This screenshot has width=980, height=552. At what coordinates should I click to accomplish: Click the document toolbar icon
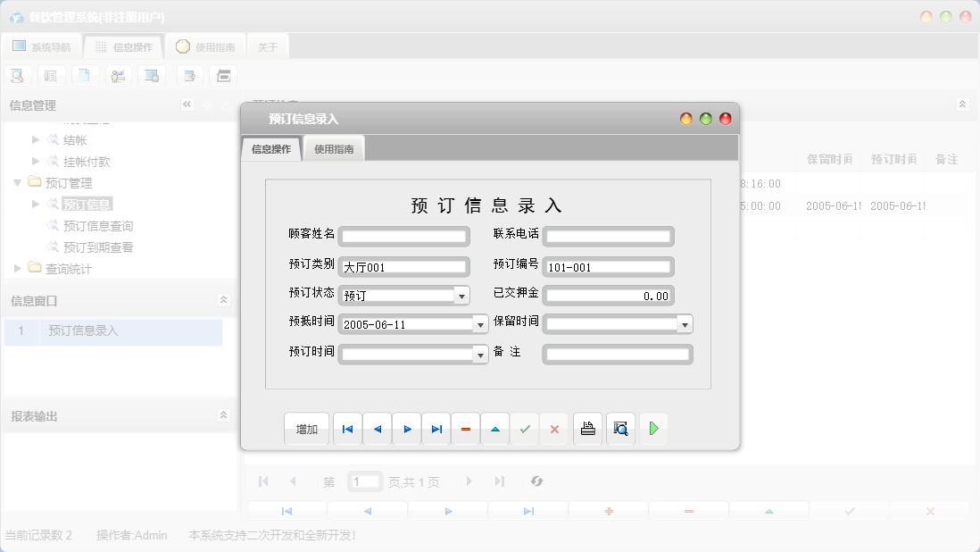(85, 75)
